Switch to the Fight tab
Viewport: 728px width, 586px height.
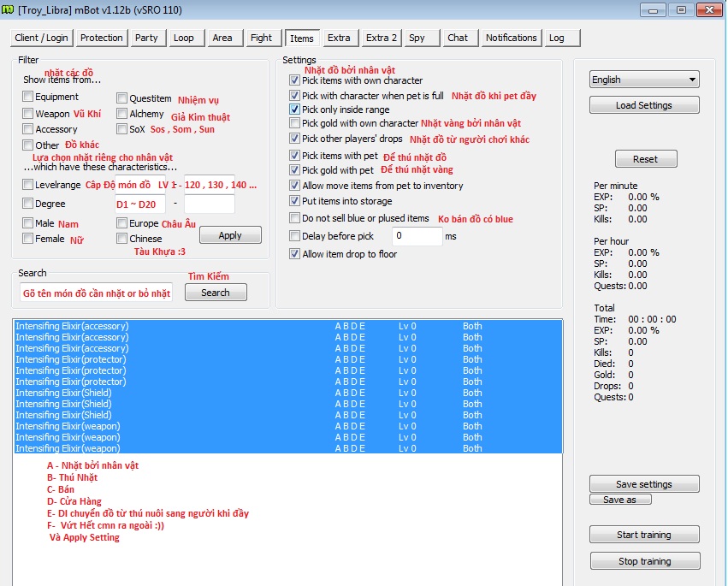[261, 38]
